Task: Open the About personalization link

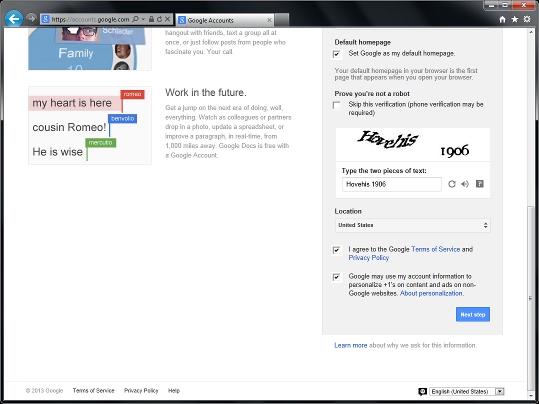Action: click(431, 293)
